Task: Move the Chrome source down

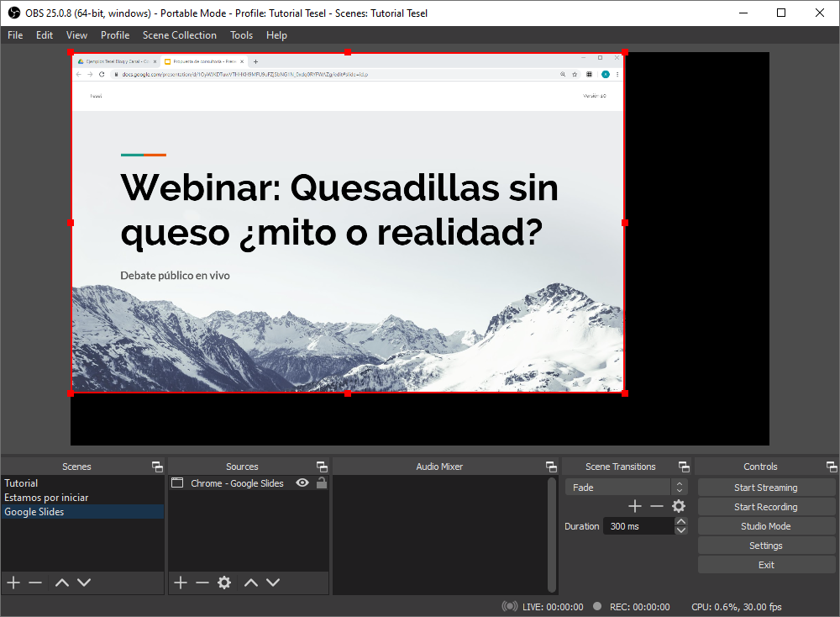Action: [272, 582]
